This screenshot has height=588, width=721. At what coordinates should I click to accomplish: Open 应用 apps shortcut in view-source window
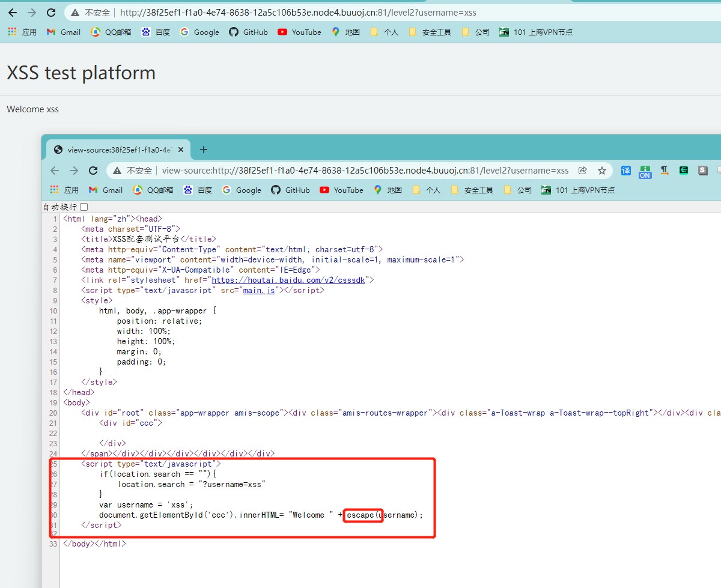point(64,190)
